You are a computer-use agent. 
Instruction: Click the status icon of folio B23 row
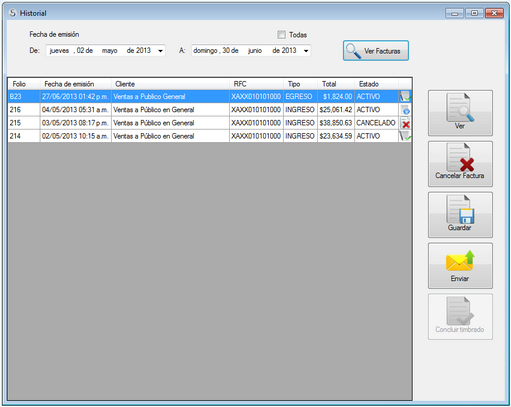[405, 97]
